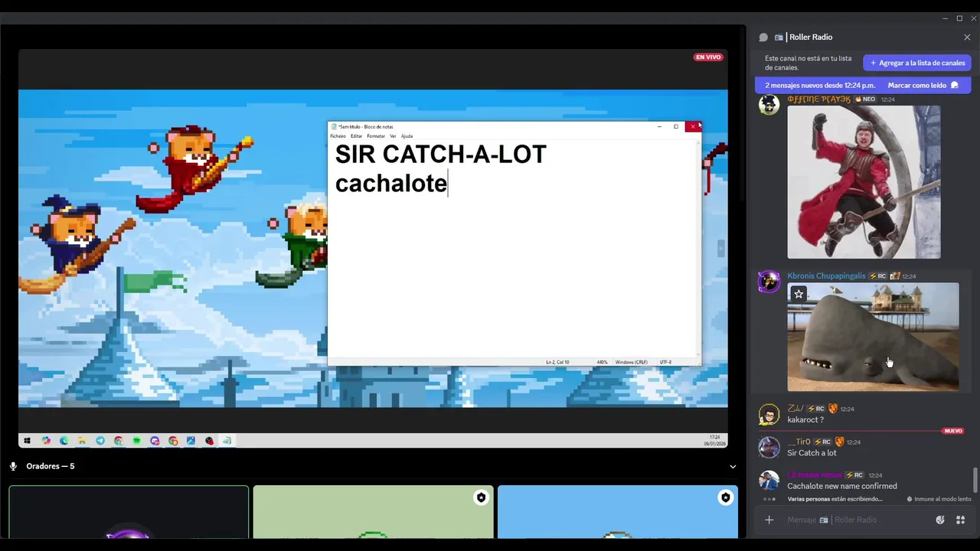
Task: Click the NUEVO new-messages badge
Action: 953,431
